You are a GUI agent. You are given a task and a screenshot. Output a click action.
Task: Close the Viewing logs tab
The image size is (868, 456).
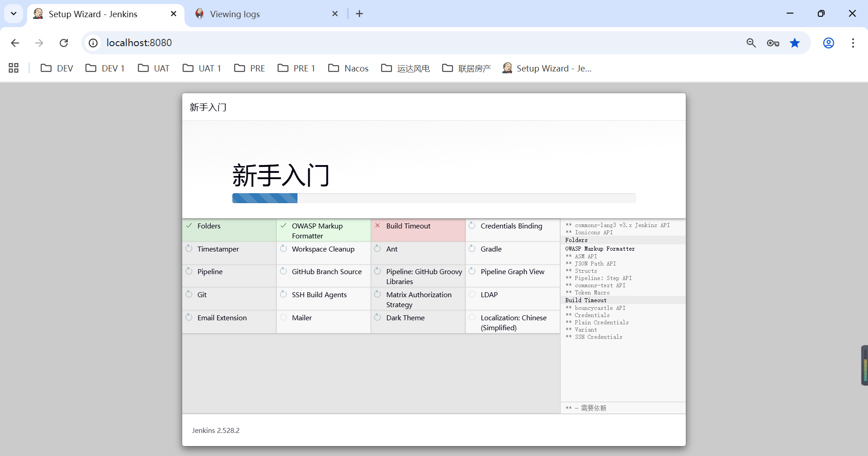click(335, 14)
